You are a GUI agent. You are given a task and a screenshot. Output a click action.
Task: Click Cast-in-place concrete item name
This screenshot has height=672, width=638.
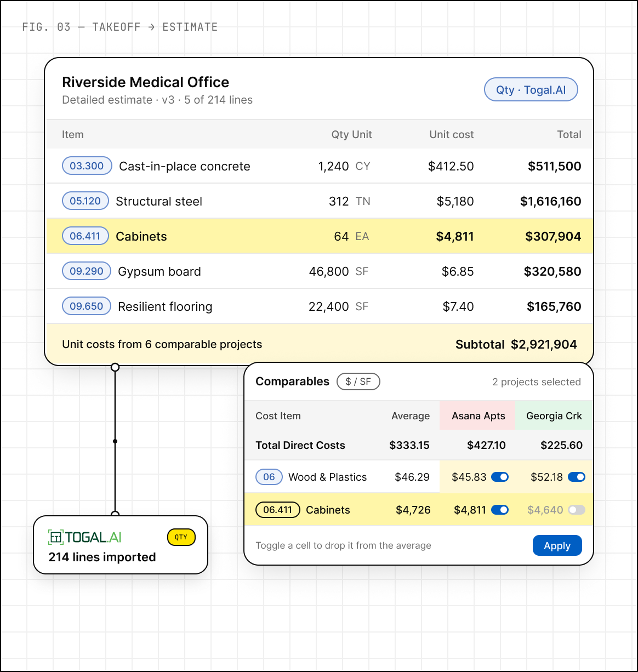point(185,166)
